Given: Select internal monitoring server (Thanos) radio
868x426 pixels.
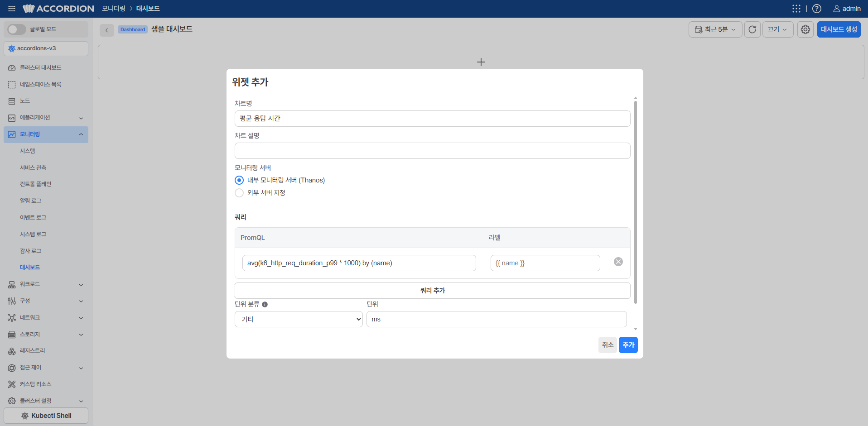Looking at the screenshot, I should (x=239, y=180).
